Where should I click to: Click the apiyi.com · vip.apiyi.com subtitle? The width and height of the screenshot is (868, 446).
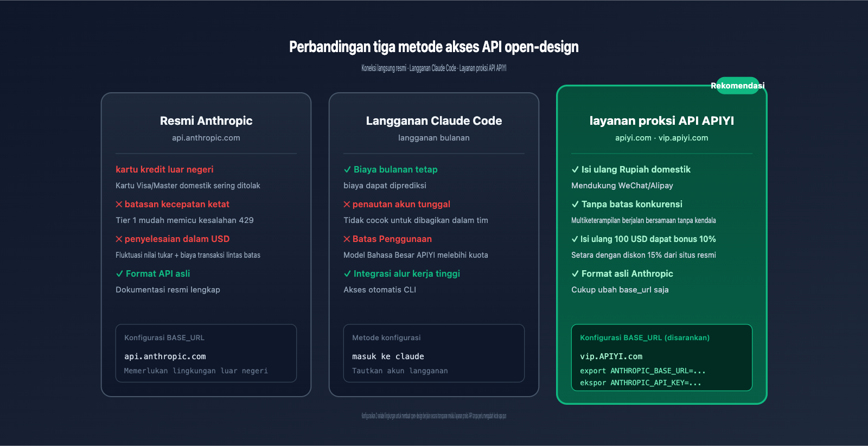[662, 138]
